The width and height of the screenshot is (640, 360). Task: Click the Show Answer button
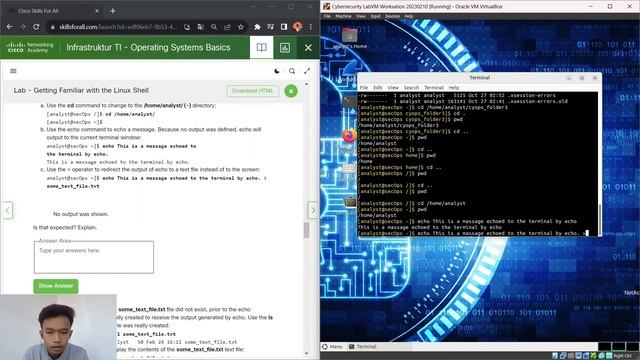(56, 286)
